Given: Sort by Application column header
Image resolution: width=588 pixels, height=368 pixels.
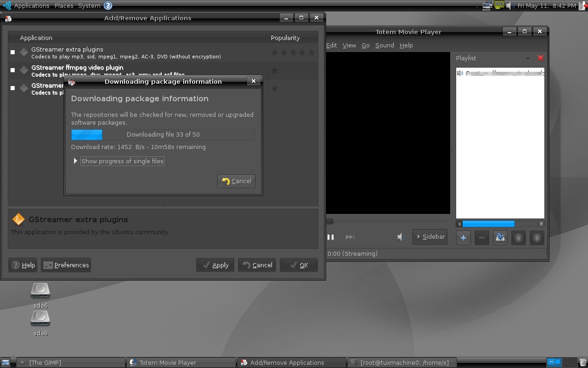Looking at the screenshot, I should pyautogui.click(x=143, y=38).
